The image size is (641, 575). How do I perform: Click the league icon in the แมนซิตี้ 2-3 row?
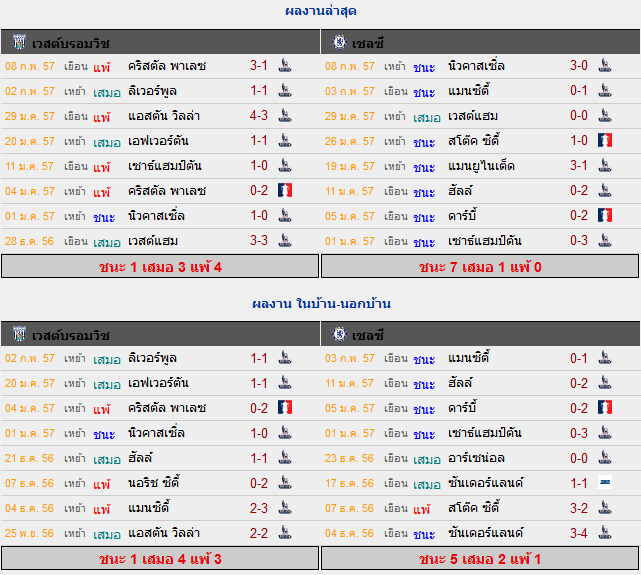pos(285,508)
